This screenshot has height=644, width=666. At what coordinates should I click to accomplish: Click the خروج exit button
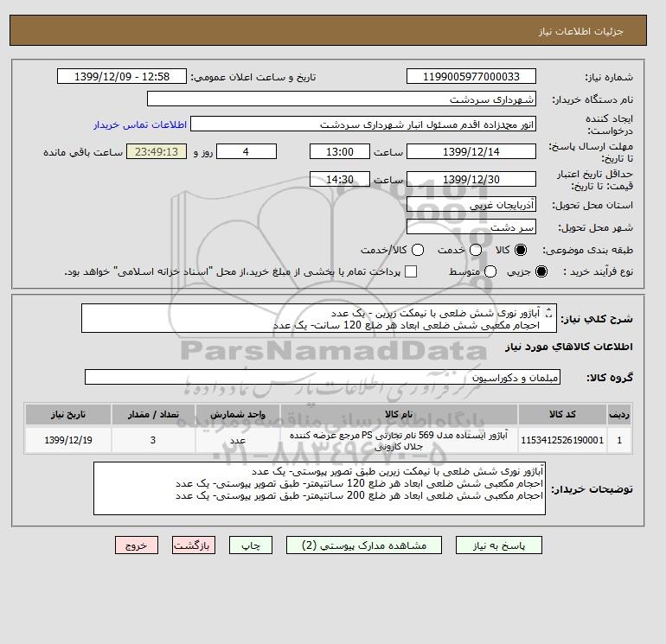point(137,545)
